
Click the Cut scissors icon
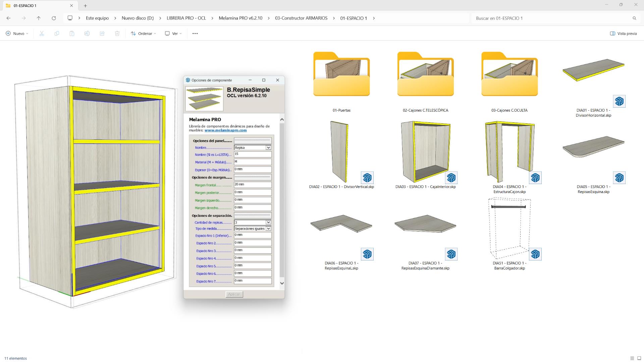pos(42,34)
